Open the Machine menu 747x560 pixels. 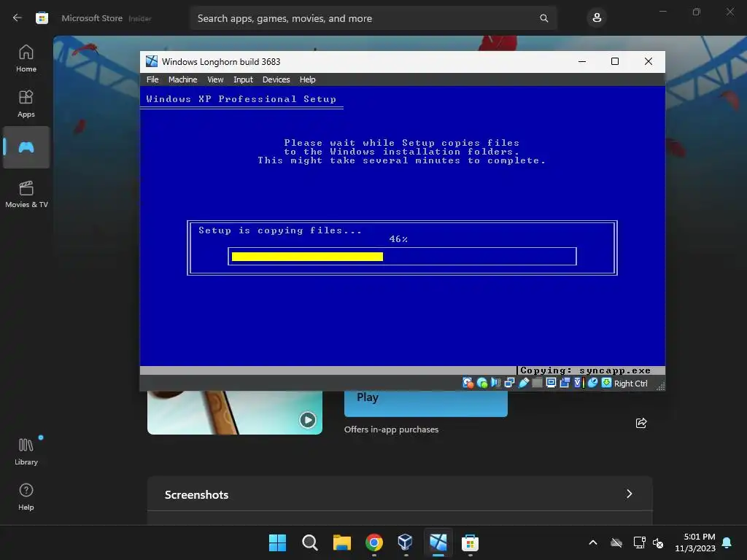point(182,79)
